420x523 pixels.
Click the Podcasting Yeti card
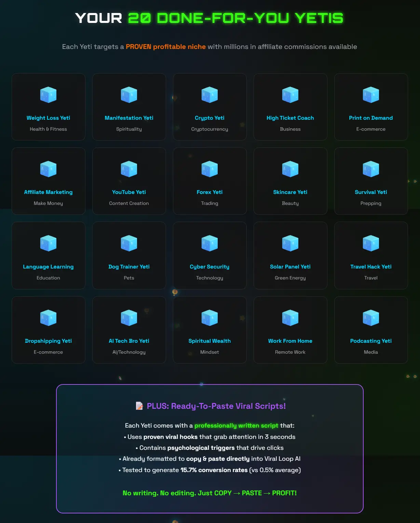coord(371,330)
